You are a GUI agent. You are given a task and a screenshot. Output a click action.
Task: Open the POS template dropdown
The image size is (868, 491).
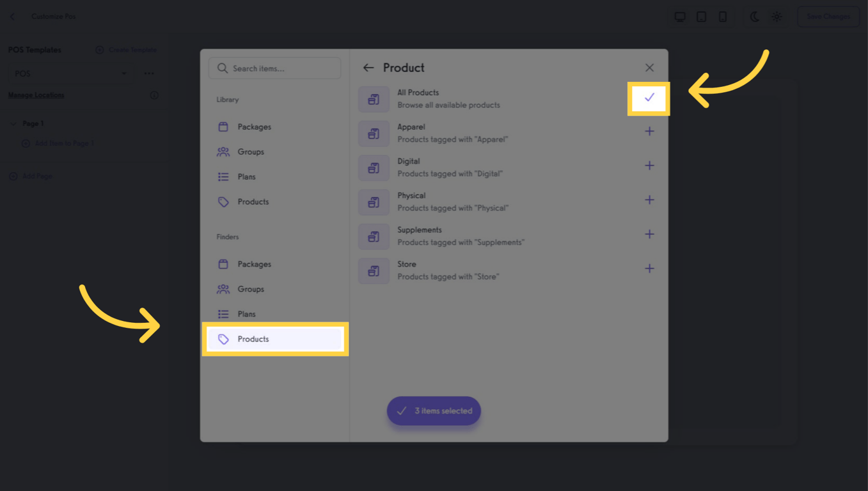click(x=70, y=73)
